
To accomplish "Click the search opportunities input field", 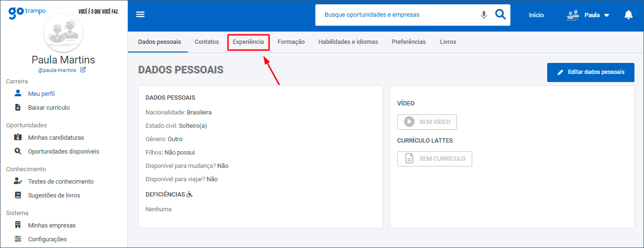I will [398, 15].
